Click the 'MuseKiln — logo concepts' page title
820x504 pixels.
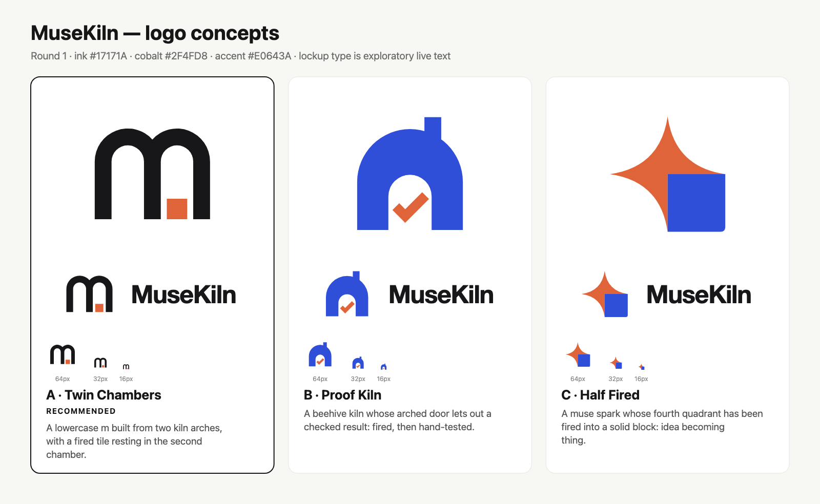point(155,33)
